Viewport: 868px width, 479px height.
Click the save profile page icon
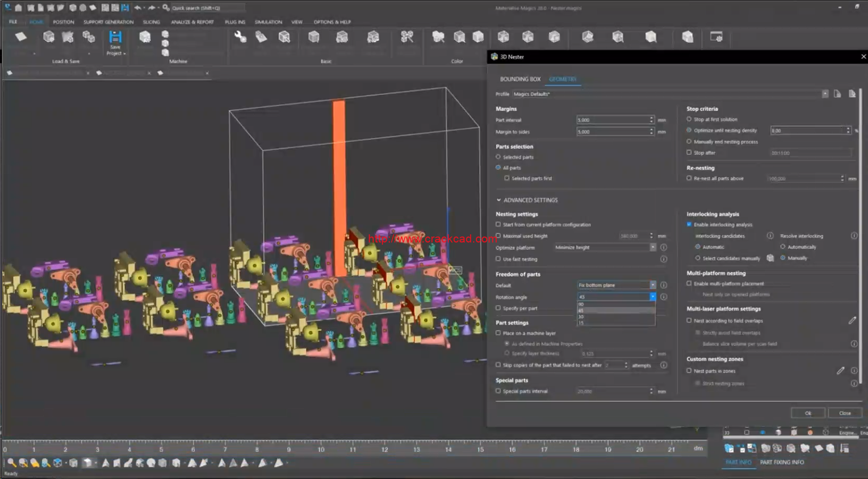838,94
